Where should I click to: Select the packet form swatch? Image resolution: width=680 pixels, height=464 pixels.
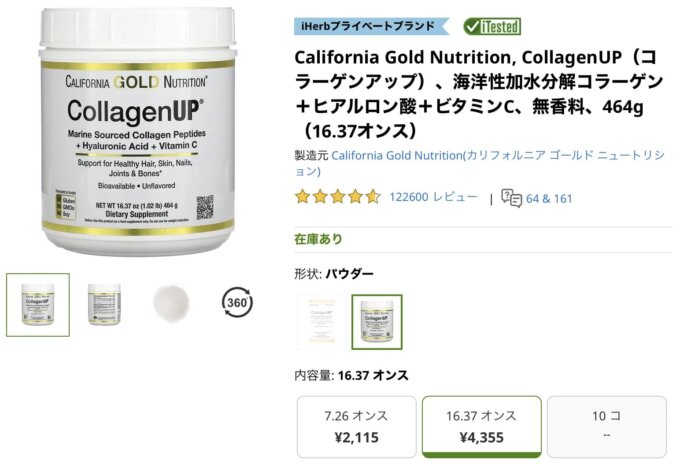click(321, 322)
